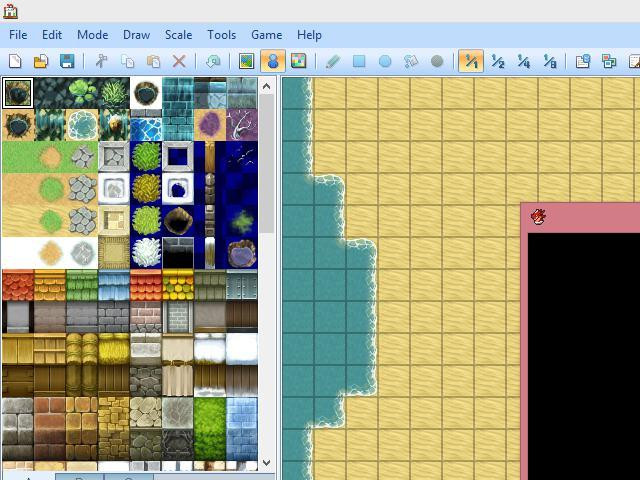Open the Tools menu
Viewport: 640px width, 480px height.
(x=222, y=35)
